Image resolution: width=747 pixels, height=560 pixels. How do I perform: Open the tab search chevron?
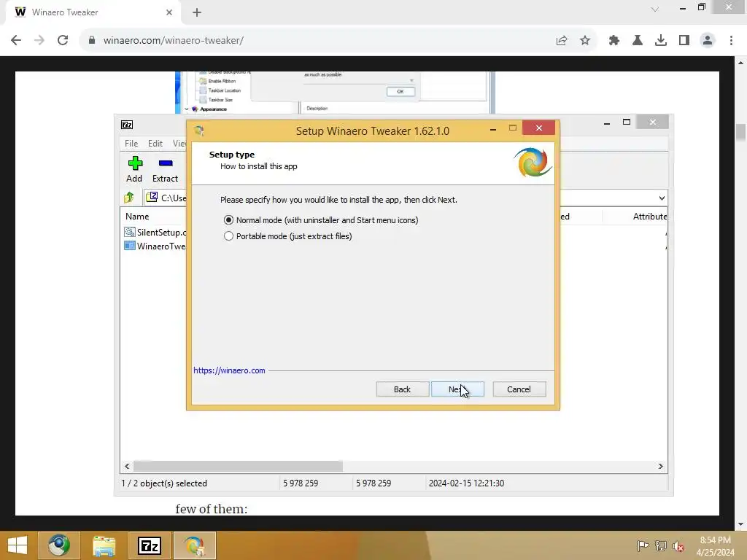point(655,9)
